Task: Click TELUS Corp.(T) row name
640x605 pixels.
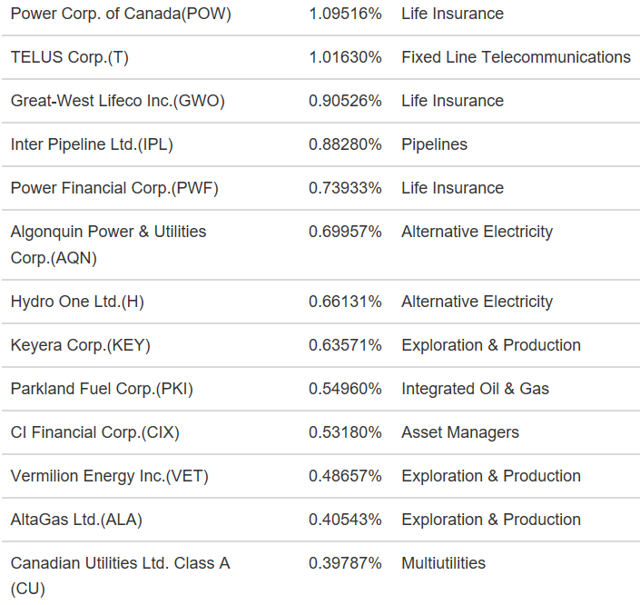Action: point(69,57)
